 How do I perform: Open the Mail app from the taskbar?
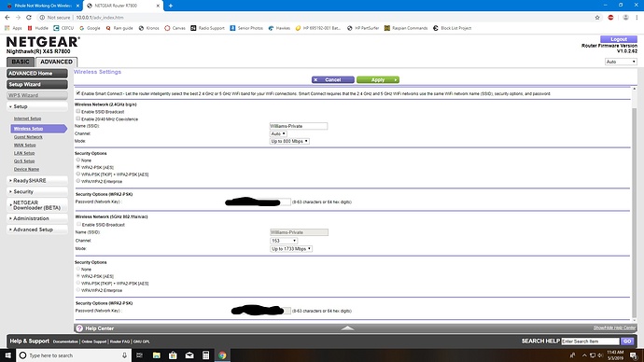tap(189, 355)
